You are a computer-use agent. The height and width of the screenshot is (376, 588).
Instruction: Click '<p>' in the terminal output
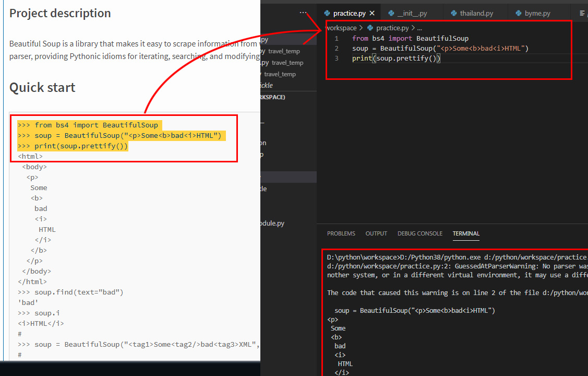333,320
